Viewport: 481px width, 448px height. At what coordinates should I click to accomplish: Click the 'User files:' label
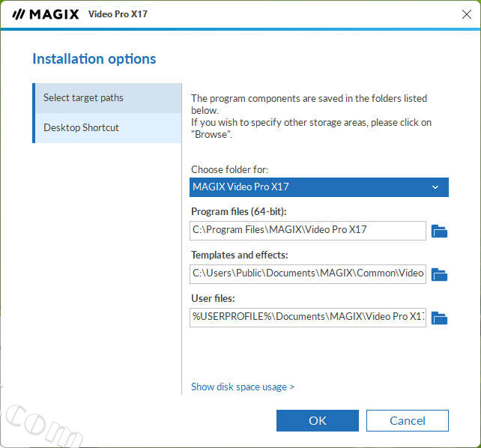tap(213, 299)
